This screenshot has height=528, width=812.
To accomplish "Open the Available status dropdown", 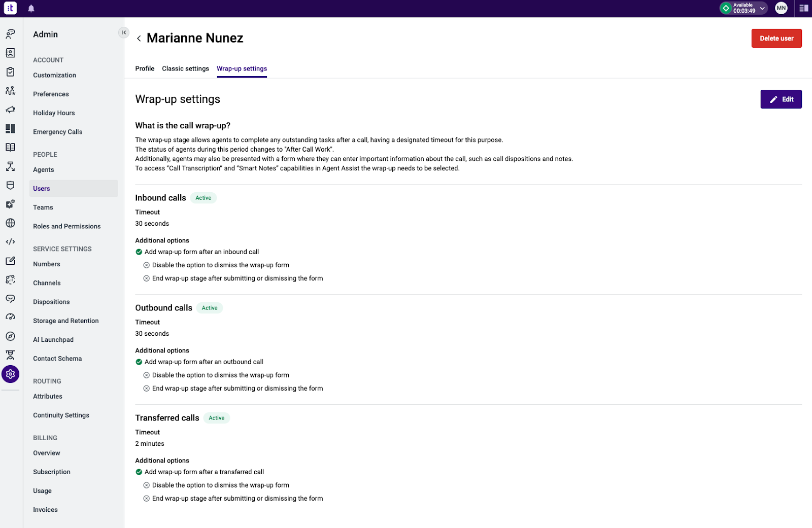I will pos(742,8).
